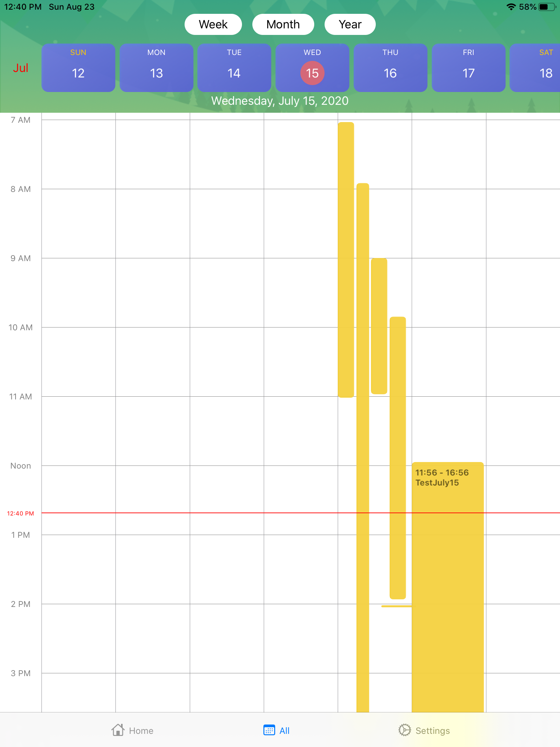Select Sunday 12 in the week strip
Screen dimensions: 560x747
click(78, 68)
